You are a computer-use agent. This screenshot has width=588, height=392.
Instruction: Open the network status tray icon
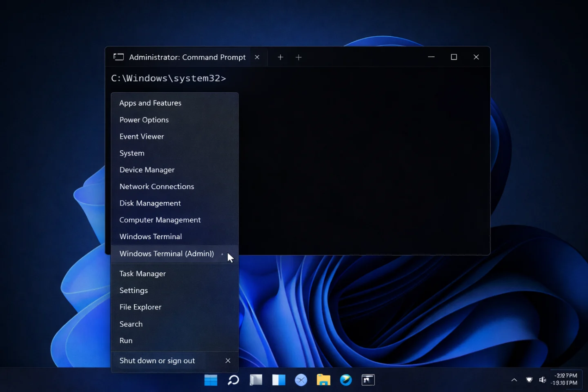point(529,380)
